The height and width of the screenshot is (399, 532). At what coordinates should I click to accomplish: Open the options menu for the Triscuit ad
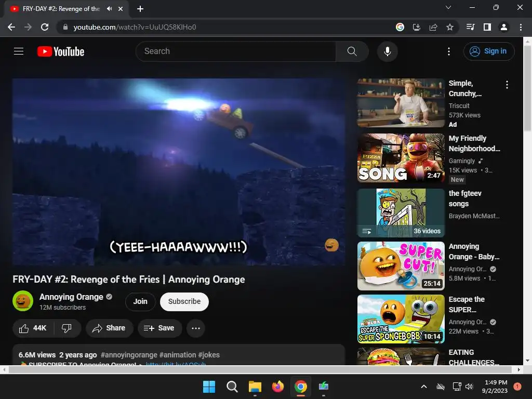tap(507, 85)
